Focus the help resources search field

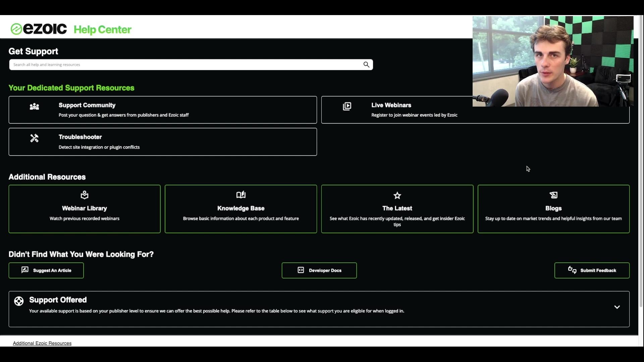tap(184, 65)
